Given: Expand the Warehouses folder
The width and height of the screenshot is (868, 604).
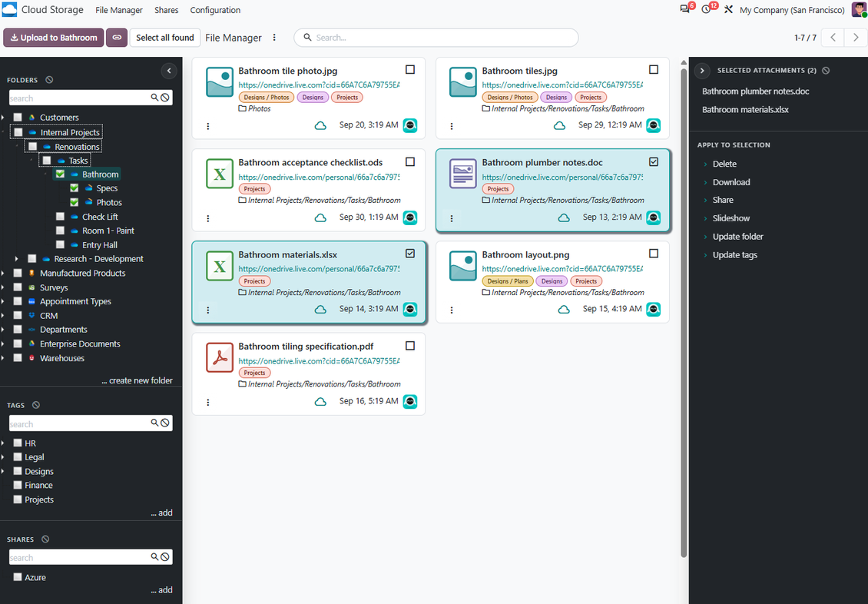Looking at the screenshot, I should pos(3,358).
